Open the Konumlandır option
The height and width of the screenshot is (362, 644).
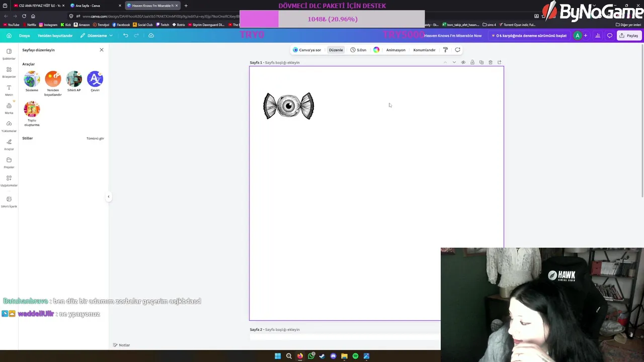(x=424, y=50)
